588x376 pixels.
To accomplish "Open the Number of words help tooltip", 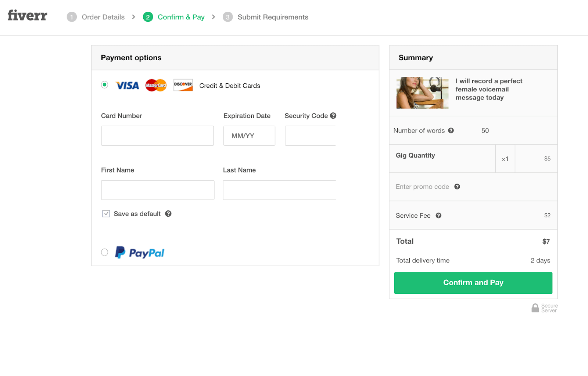I will coord(451,130).
